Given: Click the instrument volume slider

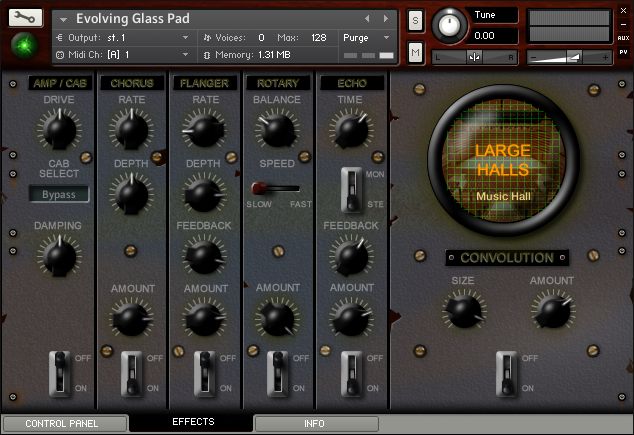Looking at the screenshot, I should [x=569, y=57].
